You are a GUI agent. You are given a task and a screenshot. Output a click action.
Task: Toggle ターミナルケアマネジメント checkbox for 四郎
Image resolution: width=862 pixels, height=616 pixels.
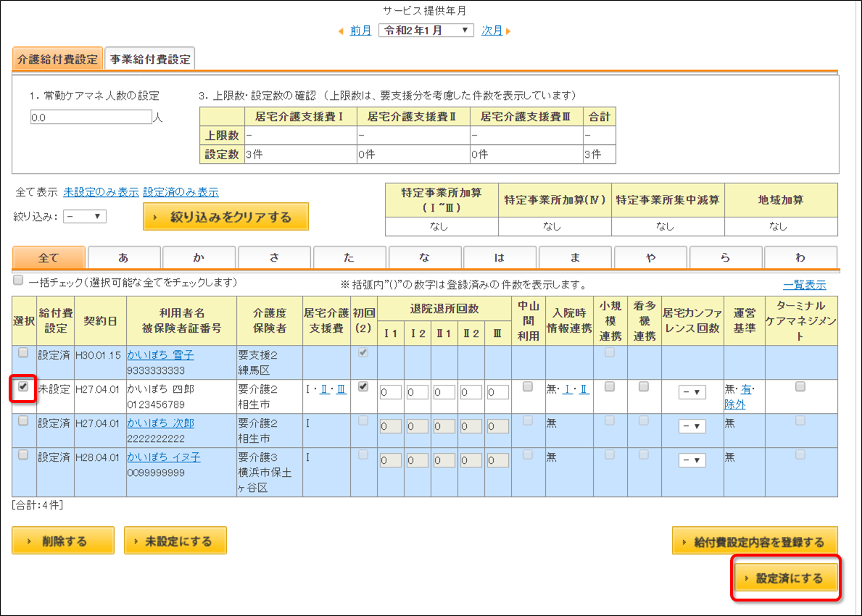pos(800,387)
